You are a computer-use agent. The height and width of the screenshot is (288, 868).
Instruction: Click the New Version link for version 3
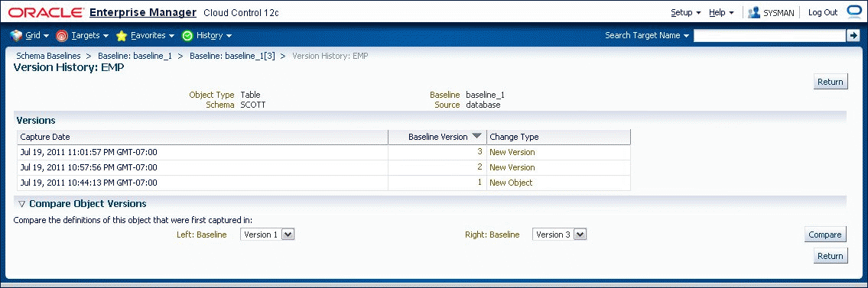(512, 152)
